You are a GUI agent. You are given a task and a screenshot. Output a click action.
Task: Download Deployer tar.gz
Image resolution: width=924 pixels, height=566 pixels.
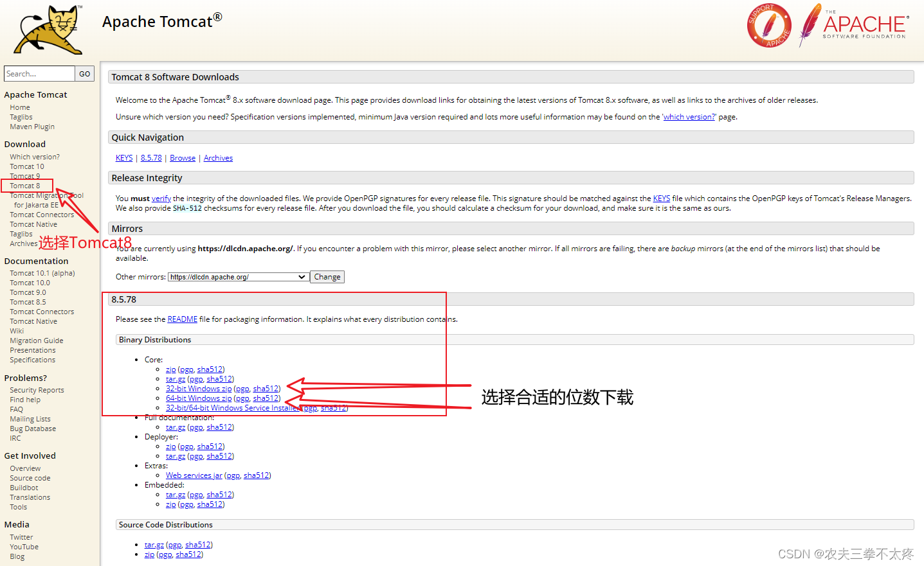pos(176,456)
